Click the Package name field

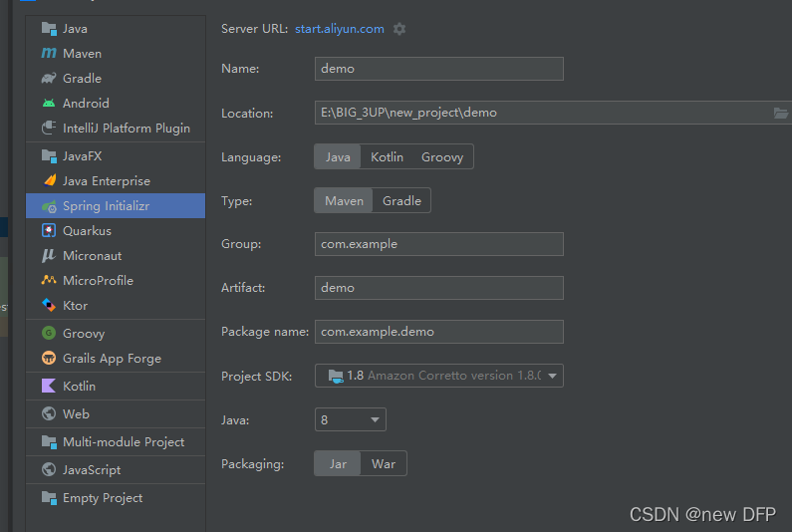[439, 332]
